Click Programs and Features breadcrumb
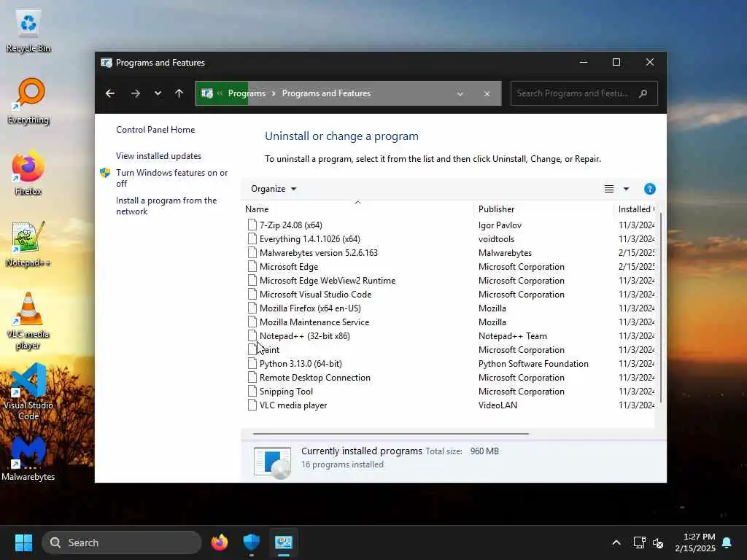The image size is (747, 560). coord(326,93)
